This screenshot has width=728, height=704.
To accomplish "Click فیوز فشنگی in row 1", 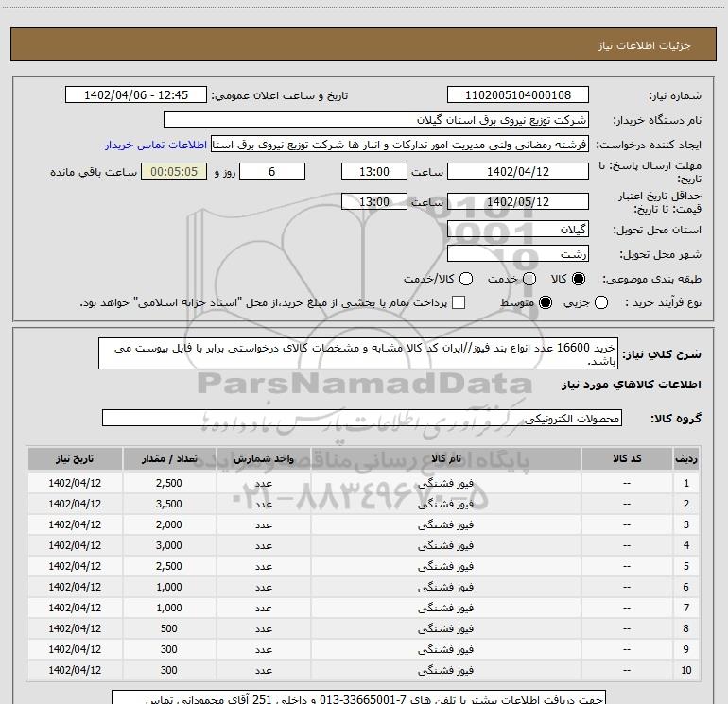I will click(445, 483).
